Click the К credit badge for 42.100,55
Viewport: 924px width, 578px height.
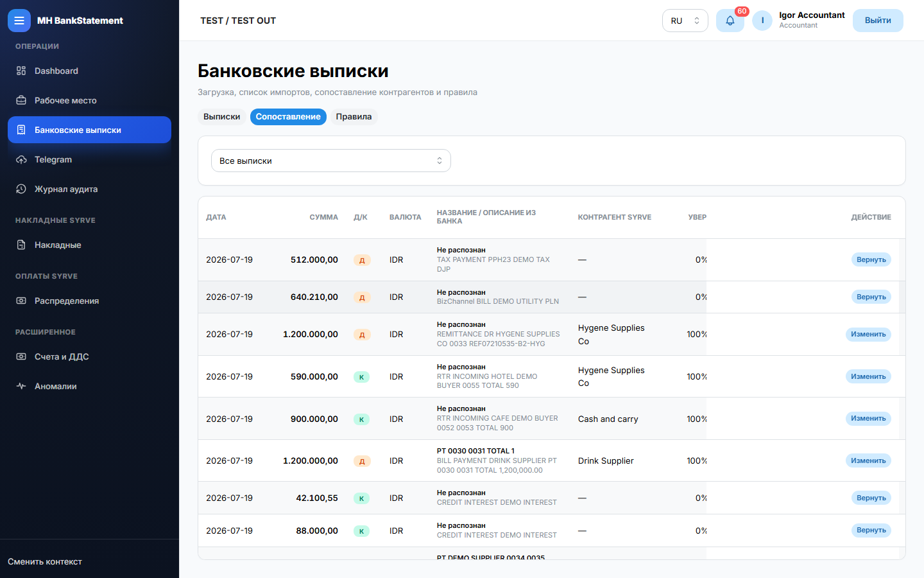point(362,498)
